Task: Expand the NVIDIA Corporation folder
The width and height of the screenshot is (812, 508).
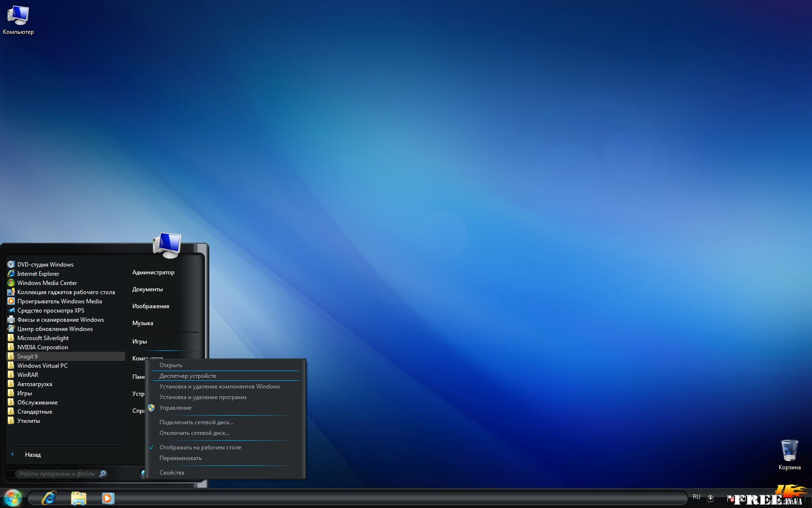Action: (66, 347)
